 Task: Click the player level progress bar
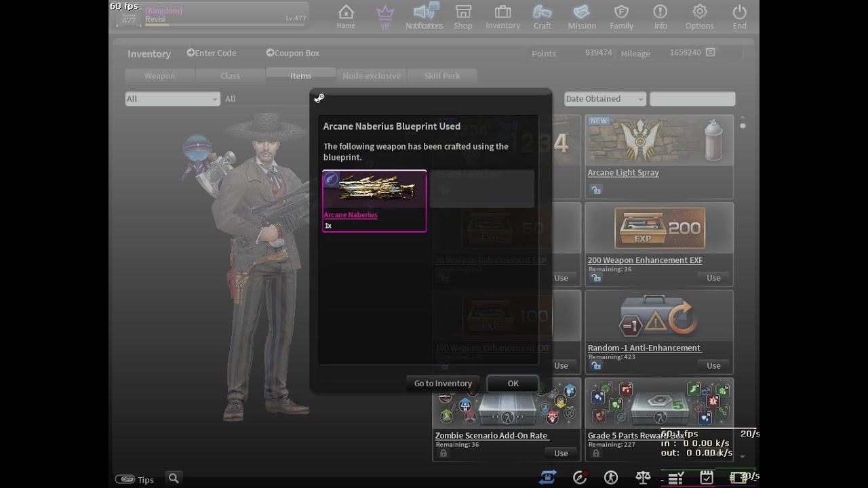point(224,24)
